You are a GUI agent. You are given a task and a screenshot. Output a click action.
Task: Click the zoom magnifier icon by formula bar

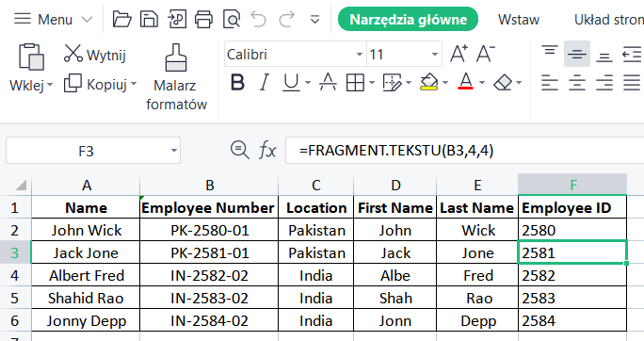[x=239, y=150]
